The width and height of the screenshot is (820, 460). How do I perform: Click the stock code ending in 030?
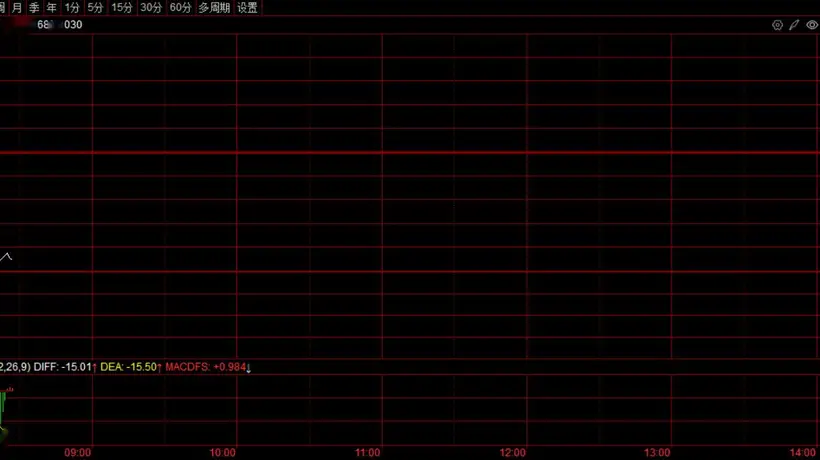[59, 25]
